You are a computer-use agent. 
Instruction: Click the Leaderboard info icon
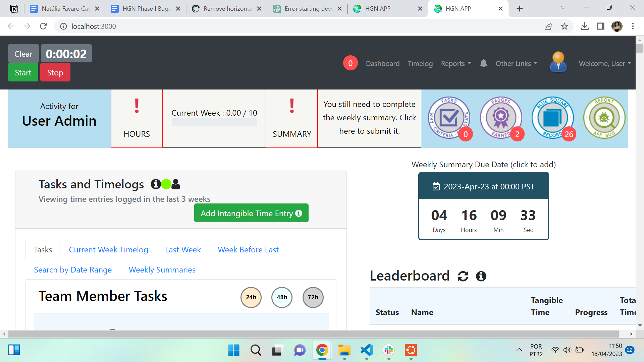click(x=481, y=276)
